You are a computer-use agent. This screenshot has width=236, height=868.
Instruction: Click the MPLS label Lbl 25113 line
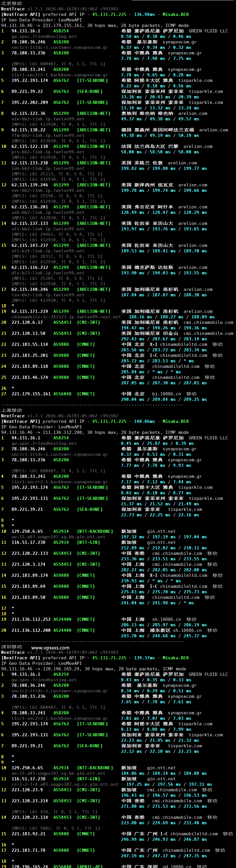coord(57,174)
